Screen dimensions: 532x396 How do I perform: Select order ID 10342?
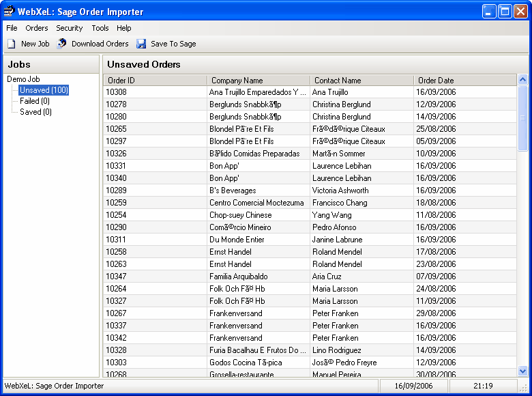116,337
